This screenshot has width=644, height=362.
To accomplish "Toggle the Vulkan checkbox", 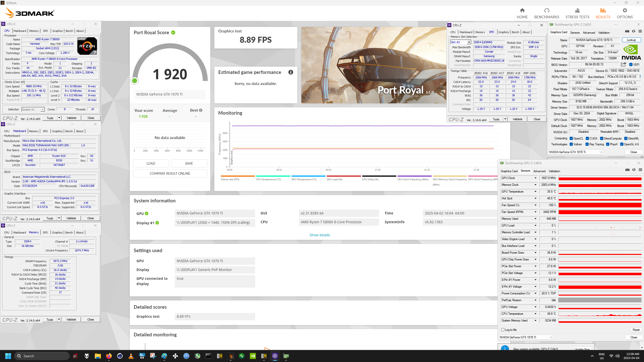I will pyautogui.click(x=571, y=144).
